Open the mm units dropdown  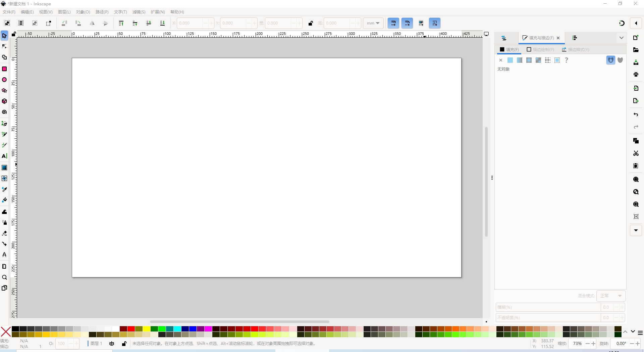pos(373,23)
